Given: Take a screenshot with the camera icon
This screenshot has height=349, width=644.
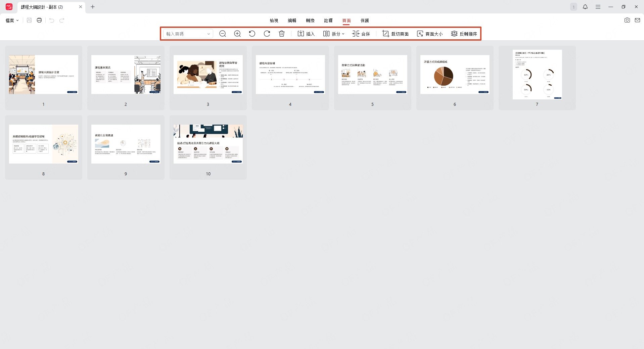Looking at the screenshot, I should [x=627, y=20].
